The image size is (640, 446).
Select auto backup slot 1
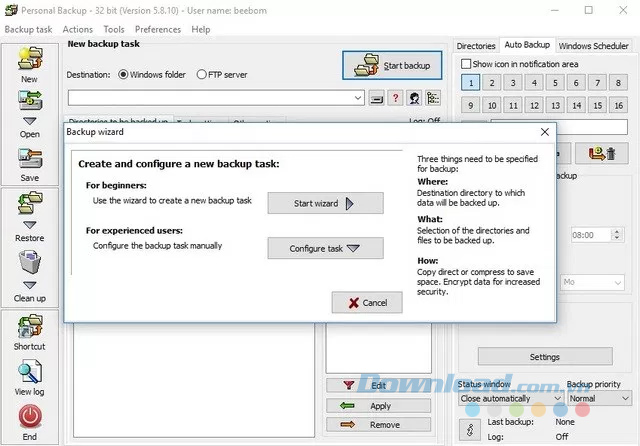[x=471, y=83]
